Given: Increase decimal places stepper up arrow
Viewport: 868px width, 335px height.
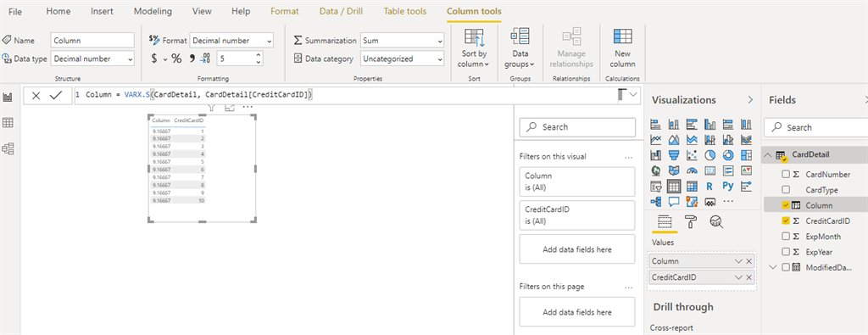Looking at the screenshot, I should [258, 55].
